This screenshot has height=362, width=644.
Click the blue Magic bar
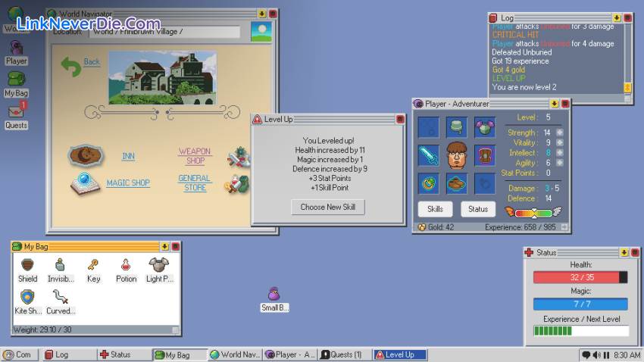(x=580, y=304)
